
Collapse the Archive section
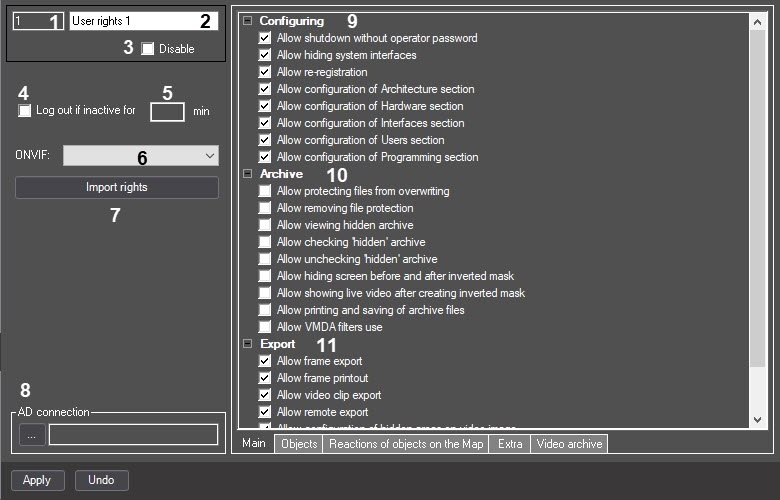pyautogui.click(x=247, y=174)
